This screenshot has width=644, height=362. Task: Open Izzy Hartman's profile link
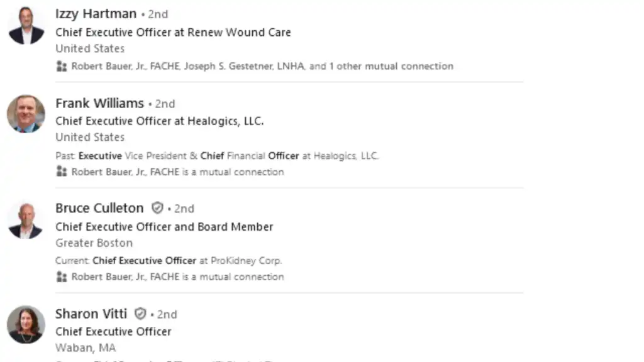click(96, 14)
